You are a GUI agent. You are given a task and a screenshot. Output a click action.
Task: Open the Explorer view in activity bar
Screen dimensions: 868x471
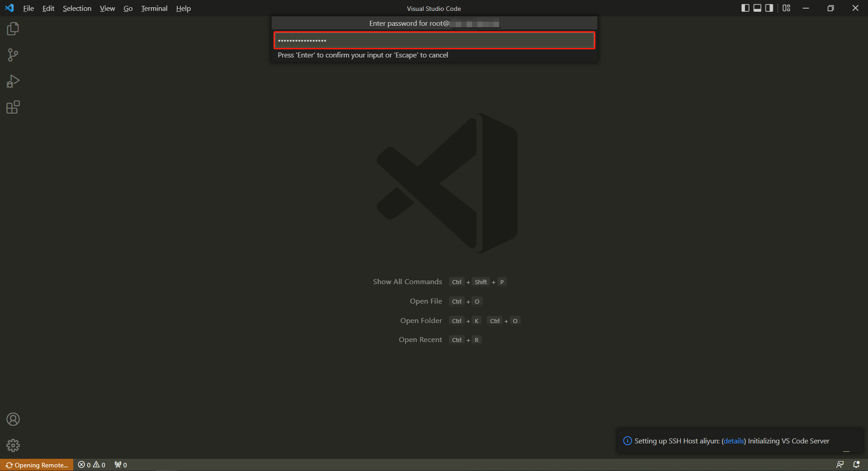click(x=13, y=29)
